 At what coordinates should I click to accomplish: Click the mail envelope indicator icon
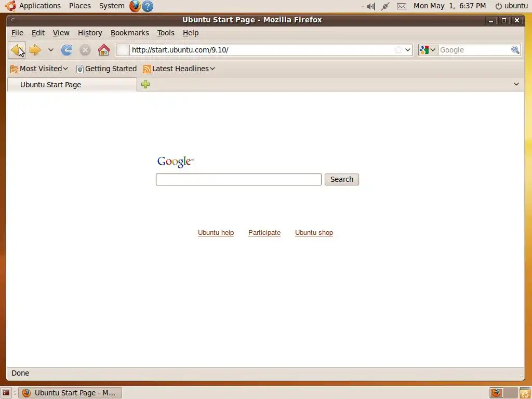(402, 6)
